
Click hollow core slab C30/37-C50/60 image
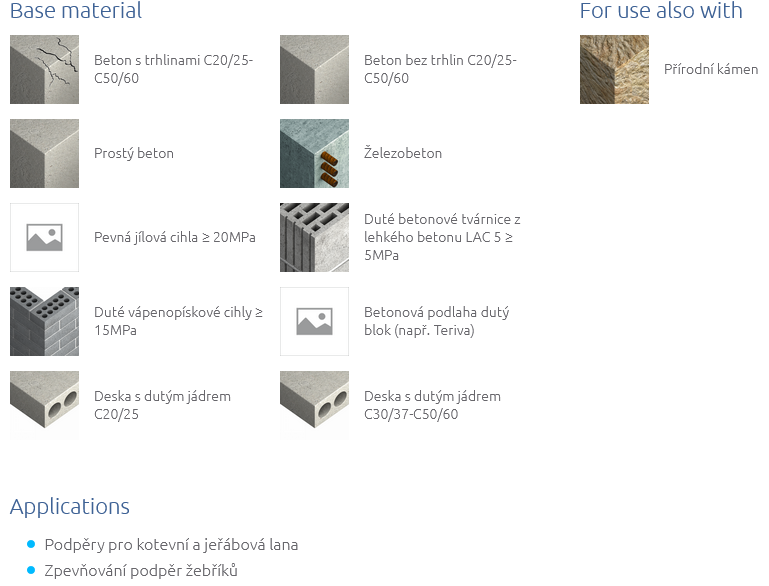tap(314, 405)
